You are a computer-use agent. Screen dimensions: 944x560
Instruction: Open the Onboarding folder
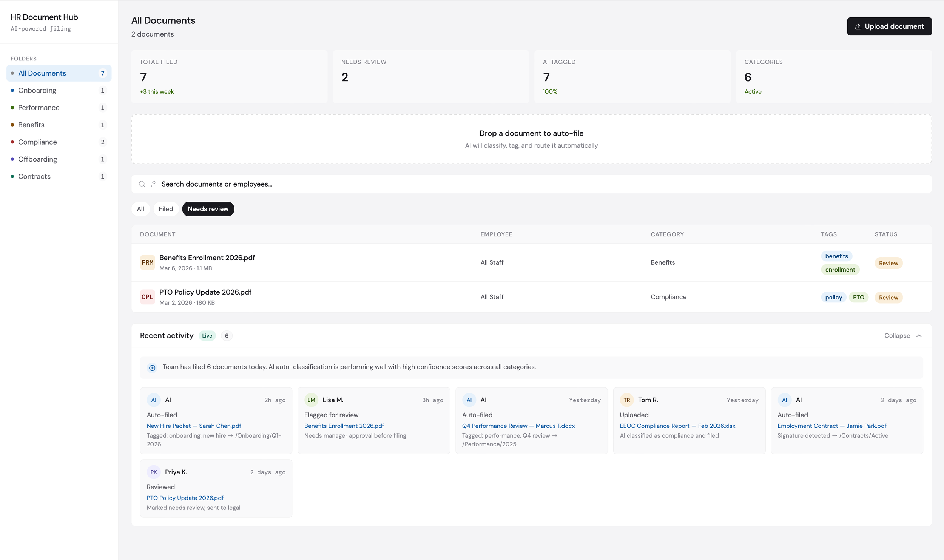click(37, 90)
